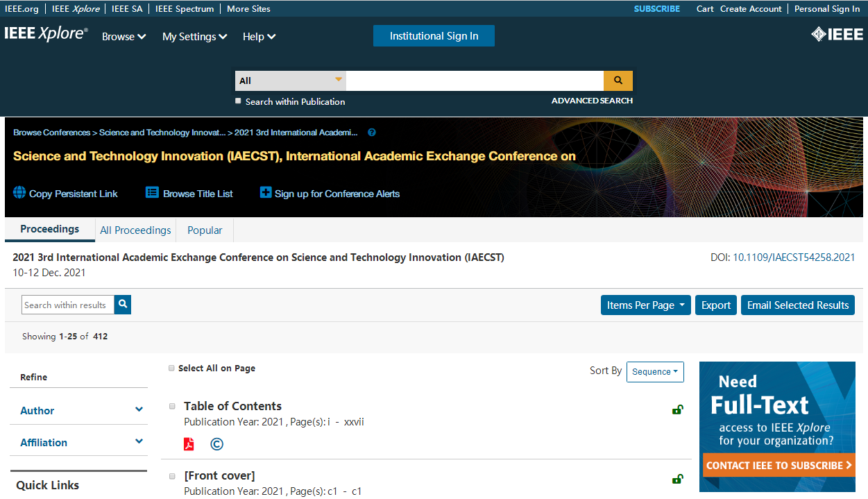The image size is (868, 499).
Task: Click the SUBSCRIBE link
Action: point(656,9)
